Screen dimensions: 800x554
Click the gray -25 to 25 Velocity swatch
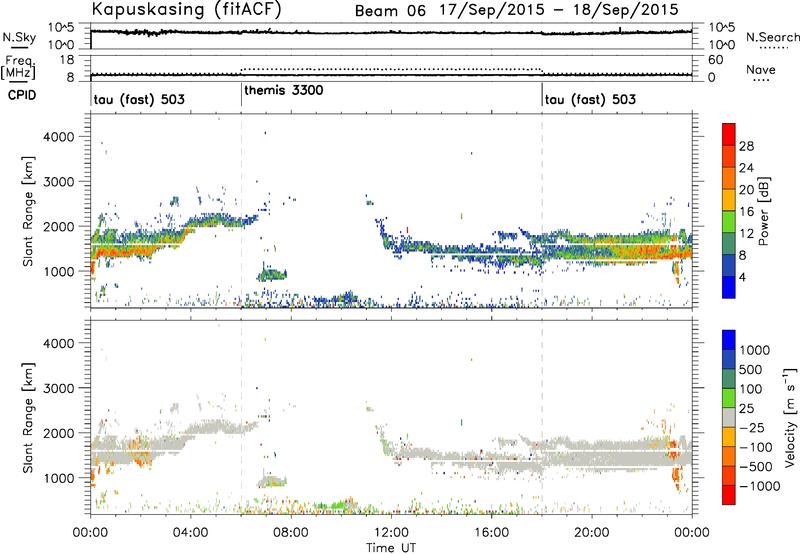(729, 418)
